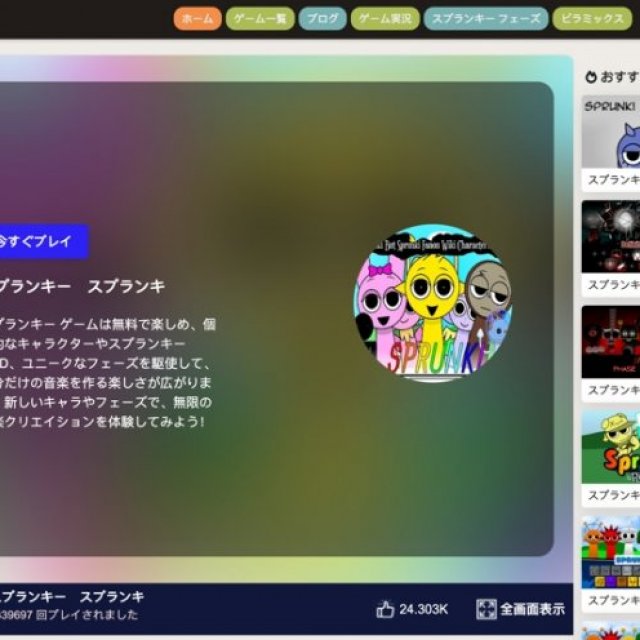Open the red PHASE game thumbnail
Image resolution: width=640 pixels, height=640 pixels.
click(x=611, y=342)
